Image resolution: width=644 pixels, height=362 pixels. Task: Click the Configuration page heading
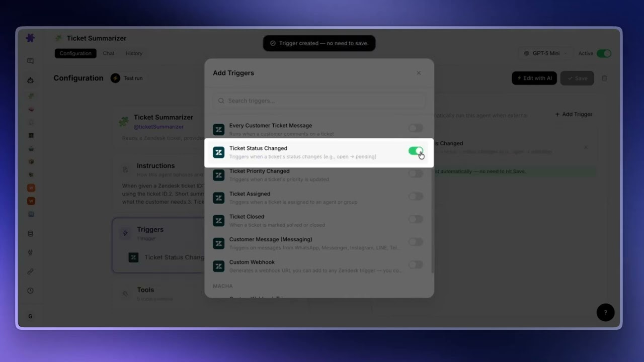point(78,78)
